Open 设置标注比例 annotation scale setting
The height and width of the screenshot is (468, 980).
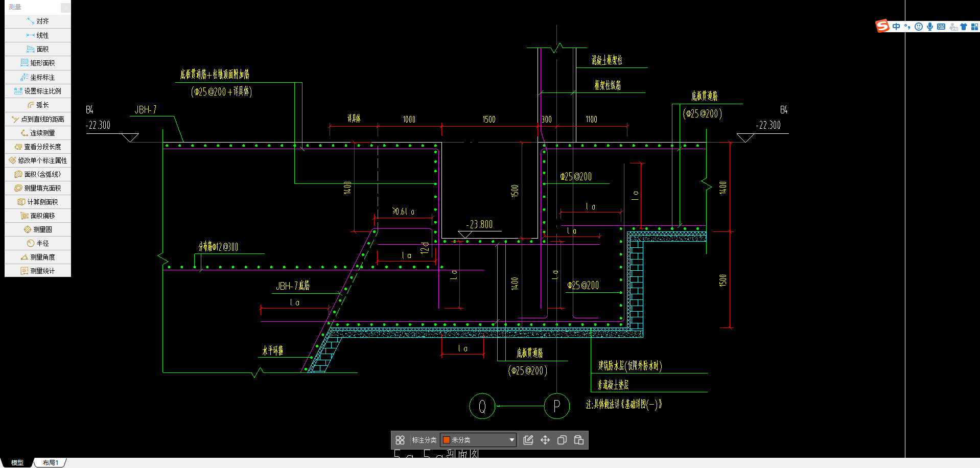point(38,91)
